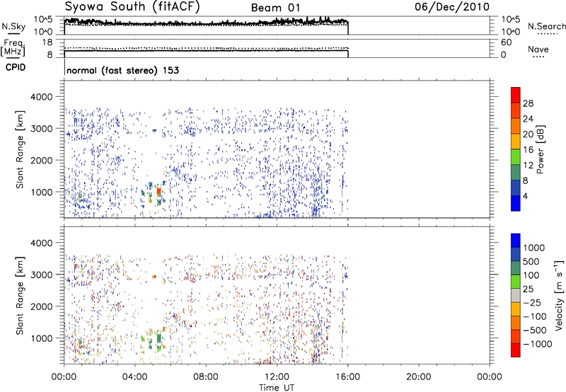This screenshot has height=392, width=566.
Task: Click the 'Slant Range [km]' label of power panel
Action: pyautogui.click(x=20, y=149)
